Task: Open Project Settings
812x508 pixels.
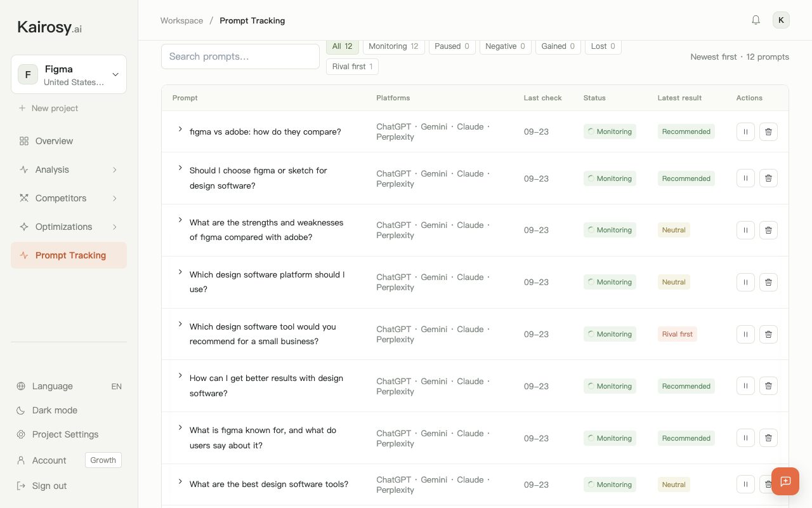Action: (69, 434)
